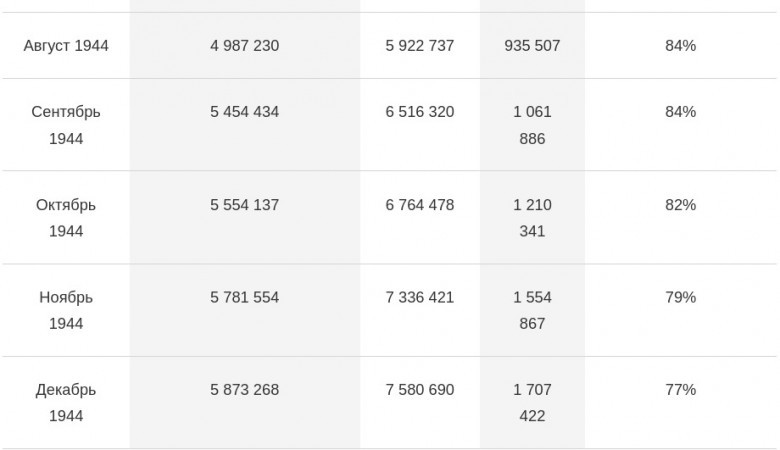Click the 77% percentage cell
This screenshot has height=450, width=780.
(x=680, y=390)
